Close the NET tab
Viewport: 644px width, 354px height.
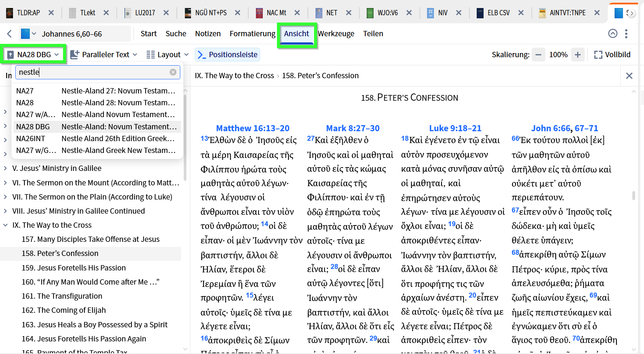point(349,13)
